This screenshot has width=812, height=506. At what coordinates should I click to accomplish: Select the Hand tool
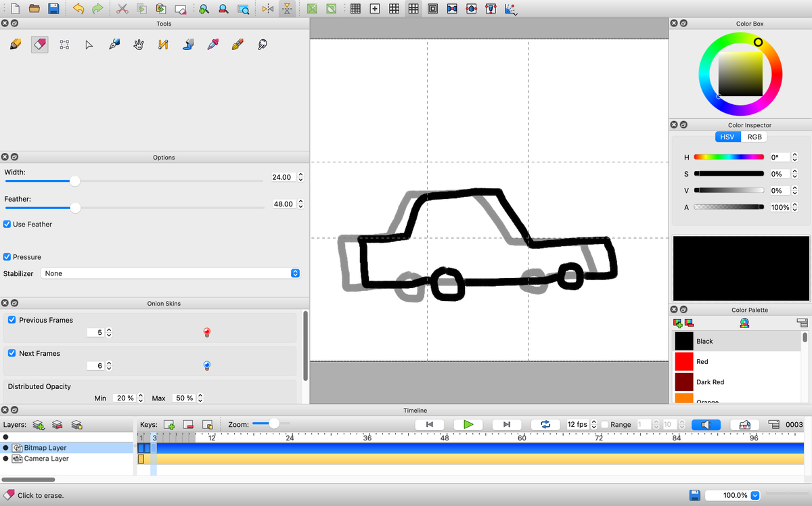(138, 45)
